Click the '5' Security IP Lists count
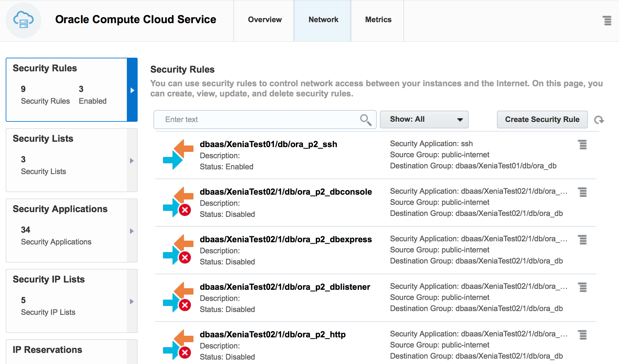This screenshot has width=619, height=364. 23,300
